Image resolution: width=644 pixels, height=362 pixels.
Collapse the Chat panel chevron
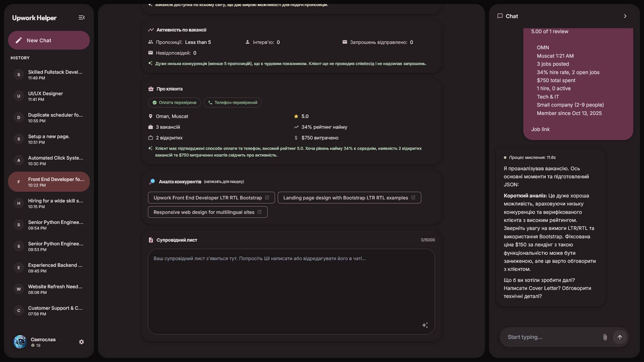(625, 16)
